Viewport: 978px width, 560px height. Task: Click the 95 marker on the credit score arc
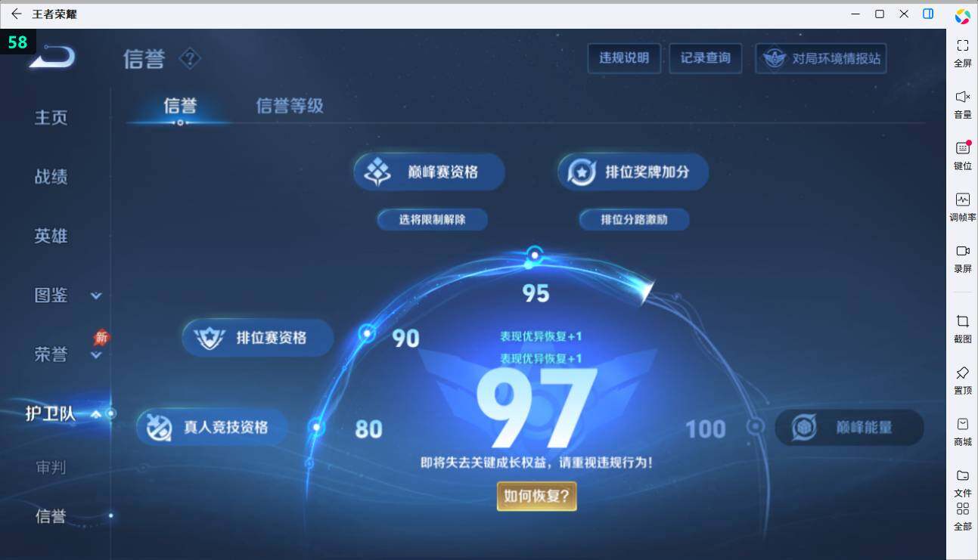point(535,255)
